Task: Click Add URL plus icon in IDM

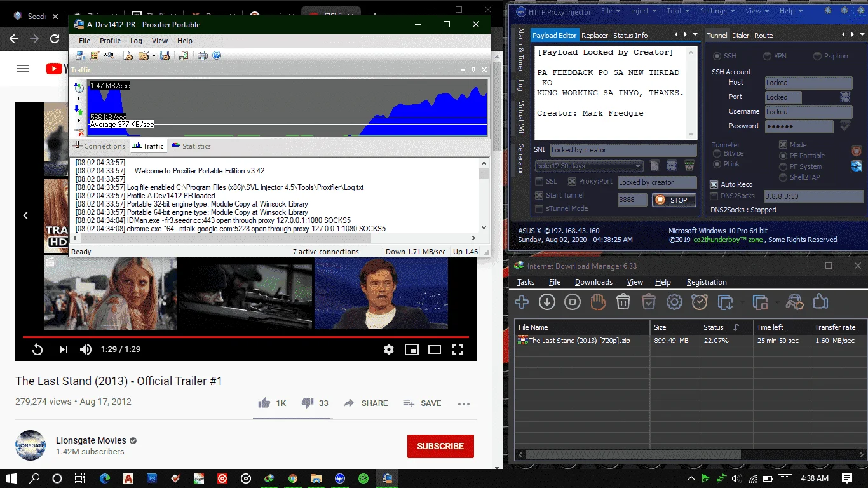Action: pos(522,302)
